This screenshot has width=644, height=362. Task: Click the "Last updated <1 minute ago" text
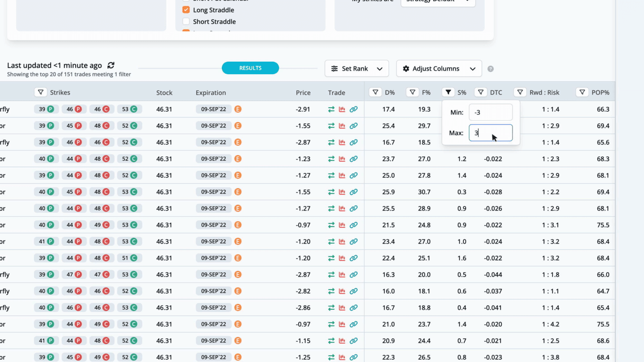55,65
